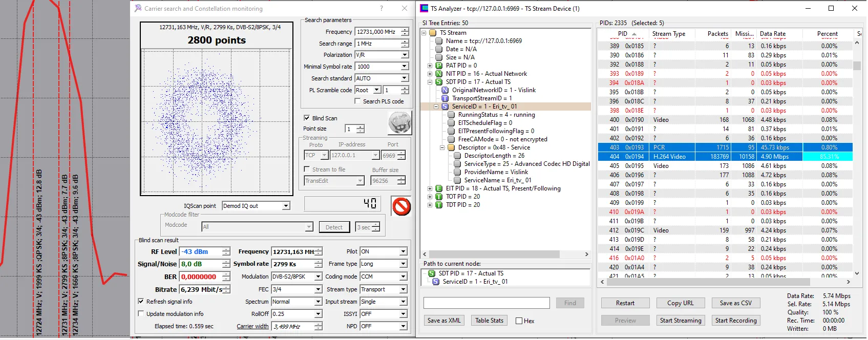Click the OriginalNetworkID node icon
The width and height of the screenshot is (868, 340).
[x=445, y=90]
